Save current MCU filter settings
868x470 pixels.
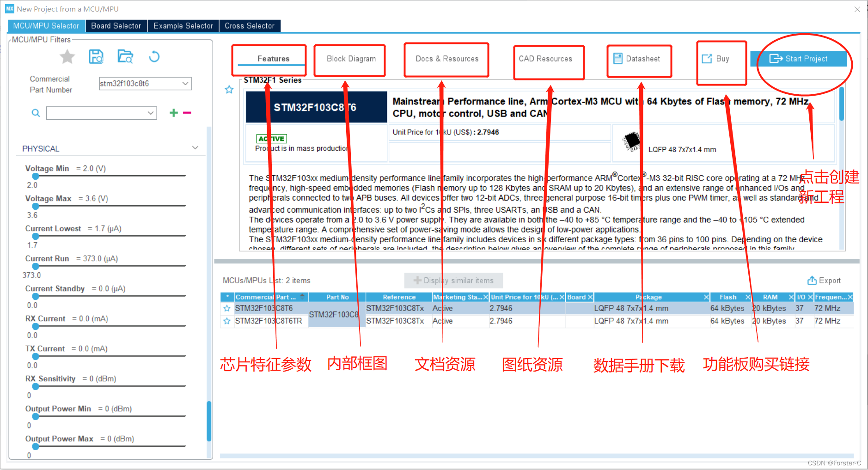pyautogui.click(x=96, y=56)
